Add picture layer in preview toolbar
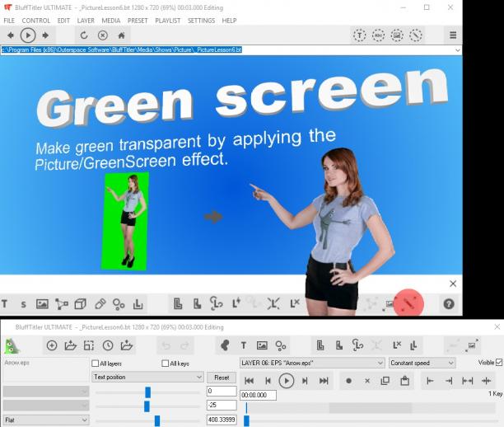 tap(42, 303)
